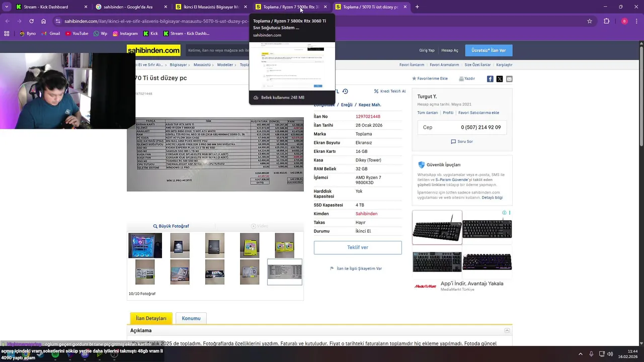Open the Chrome three-dot menu
This screenshot has width=644, height=362.
637,21
